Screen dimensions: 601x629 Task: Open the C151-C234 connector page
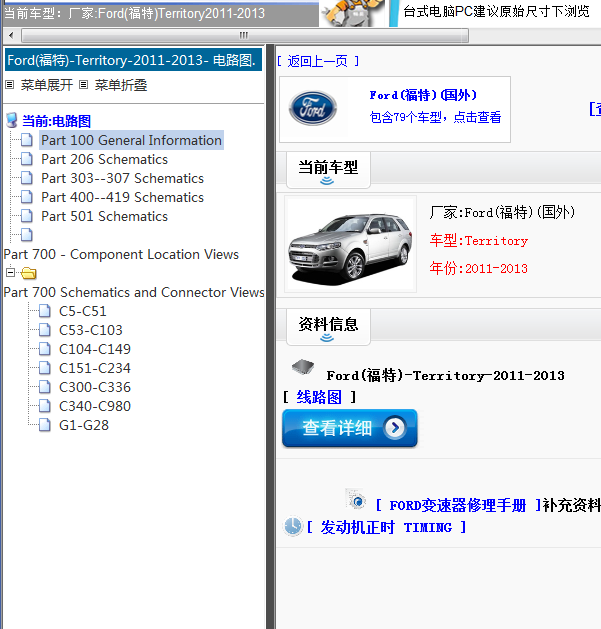click(x=95, y=368)
